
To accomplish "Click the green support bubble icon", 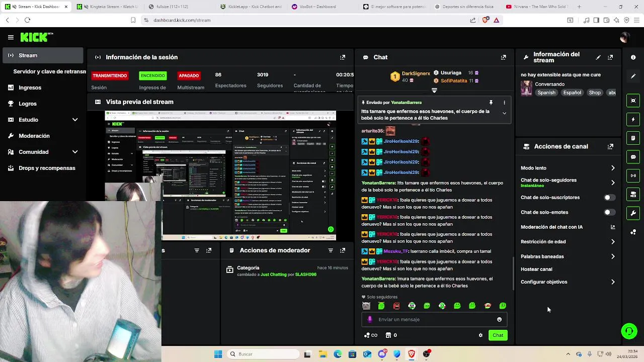I will coord(629,331).
